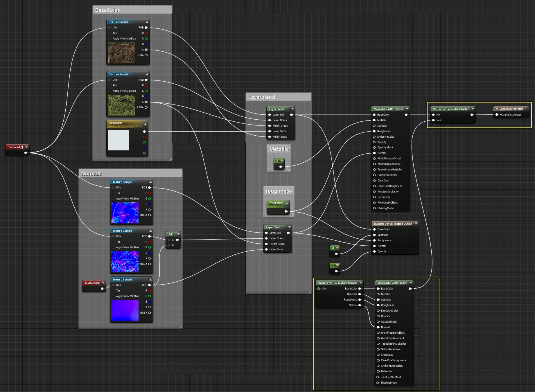Open the Layer Blend node dropdown arrow
Viewport: 535px width, 392px height.
(292, 109)
